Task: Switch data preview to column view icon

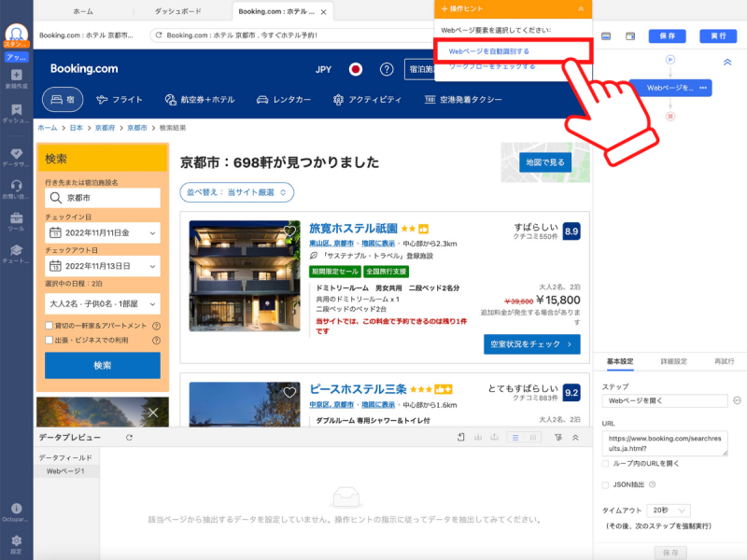Action: pos(532,437)
